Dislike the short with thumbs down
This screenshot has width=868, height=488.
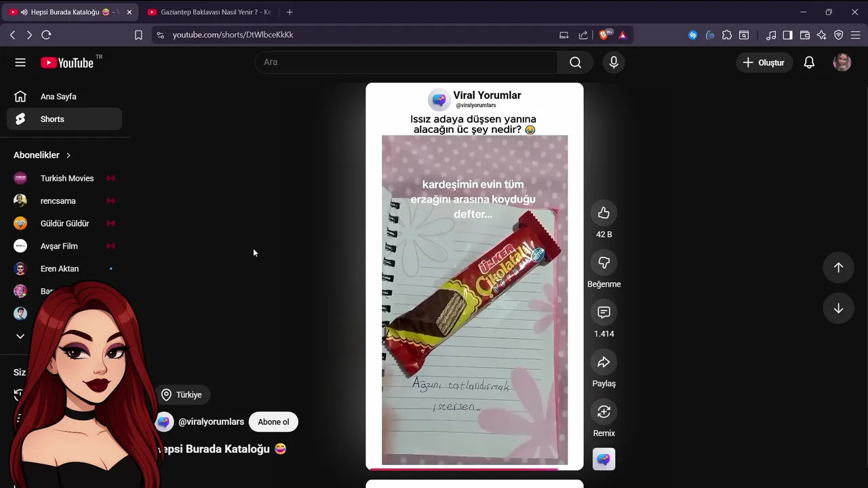click(x=604, y=262)
